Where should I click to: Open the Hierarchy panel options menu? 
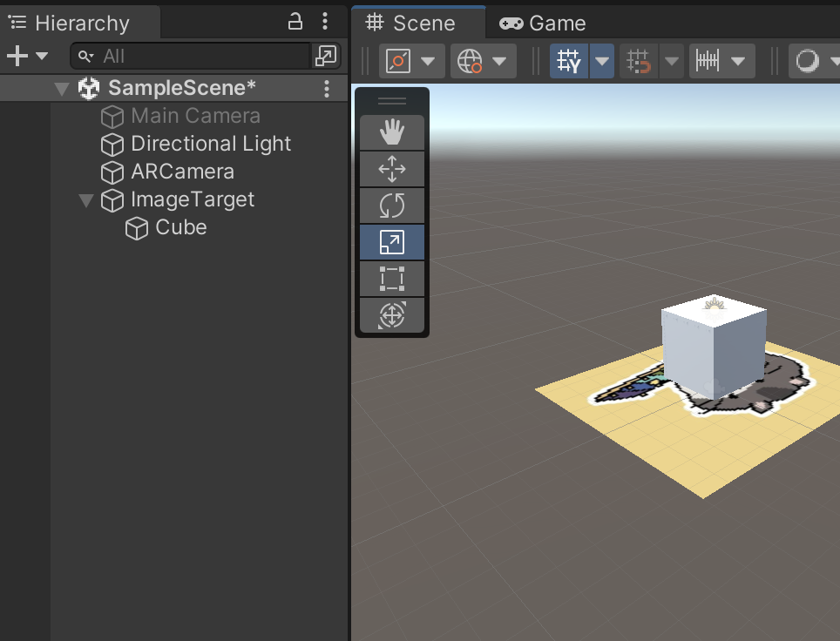pos(325,22)
